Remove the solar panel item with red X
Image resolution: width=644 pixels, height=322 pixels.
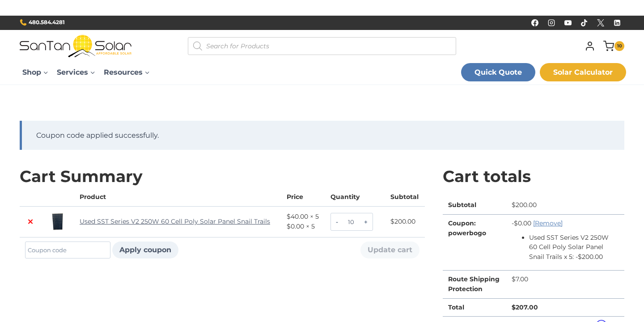30,222
